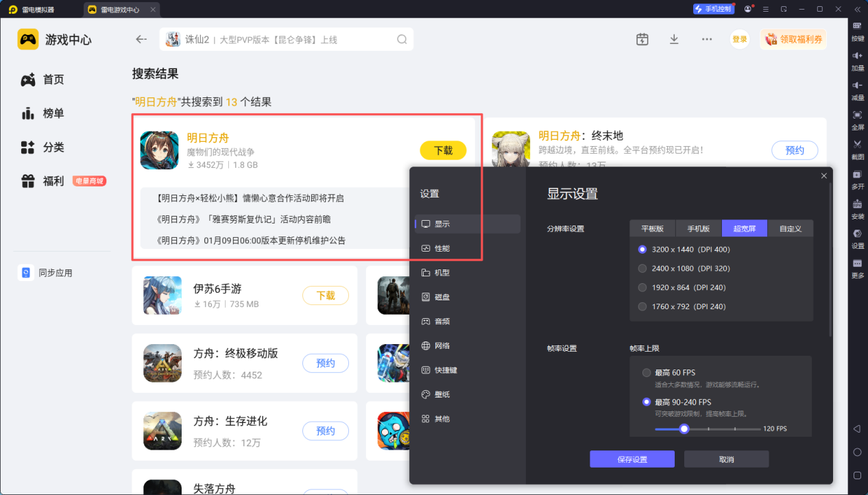
Task: Open the 首页 home page in sidebar
Action: [x=43, y=80]
